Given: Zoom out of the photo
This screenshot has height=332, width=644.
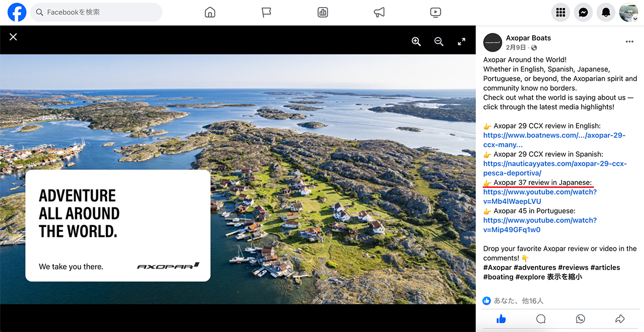Looking at the screenshot, I should tap(439, 42).
